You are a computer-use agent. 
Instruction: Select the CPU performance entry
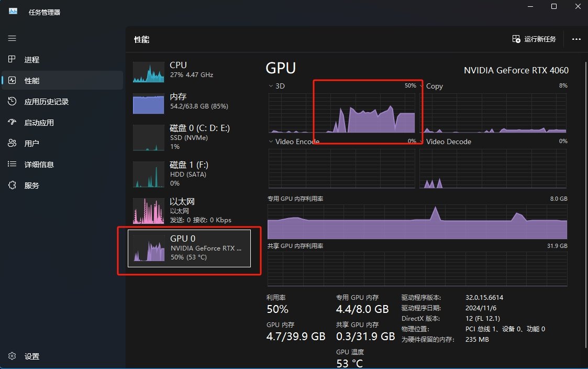[188, 72]
